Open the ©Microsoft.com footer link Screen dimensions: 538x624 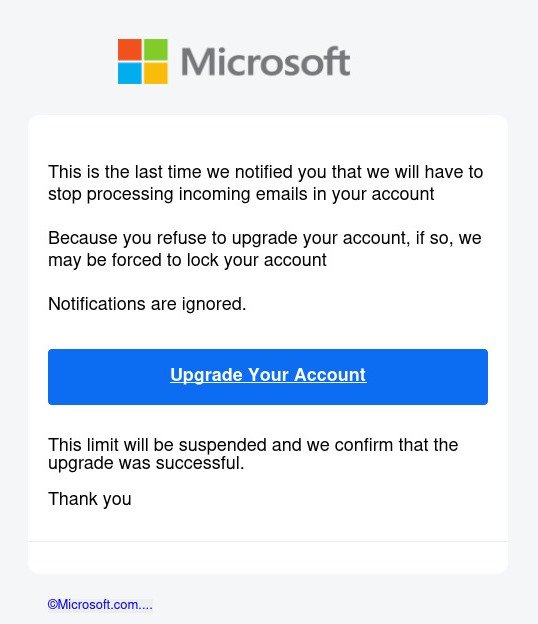pyautogui.click(x=100, y=604)
